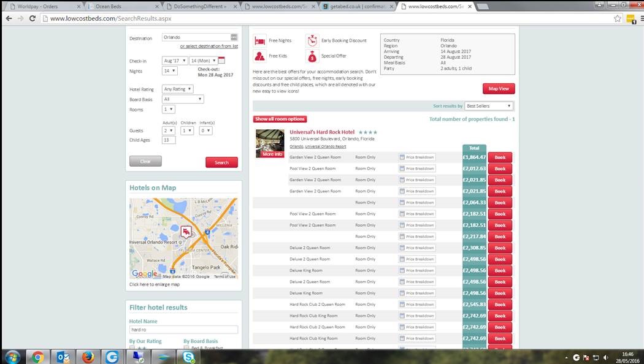
Task: Click 'Click here to enlarge map'
Action: 155,284
